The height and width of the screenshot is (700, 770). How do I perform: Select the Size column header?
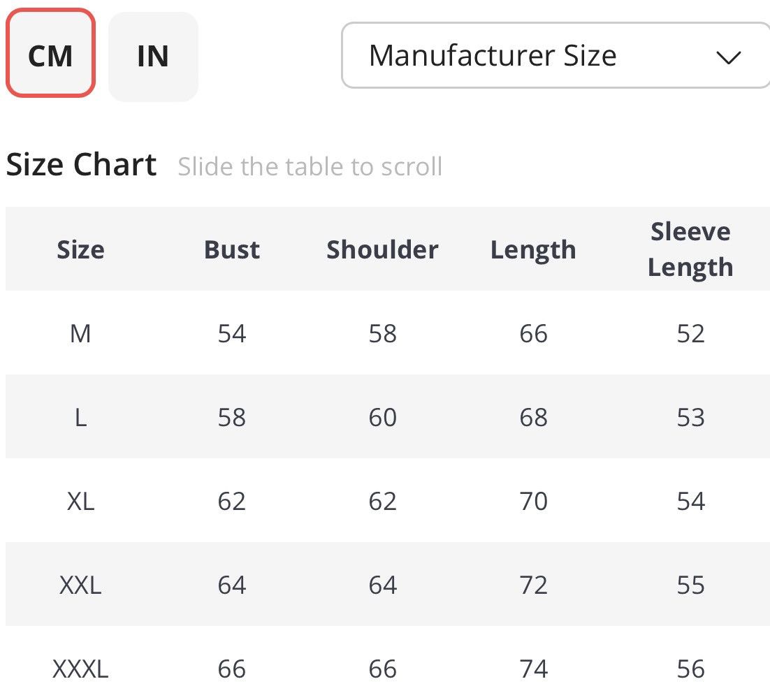(80, 249)
